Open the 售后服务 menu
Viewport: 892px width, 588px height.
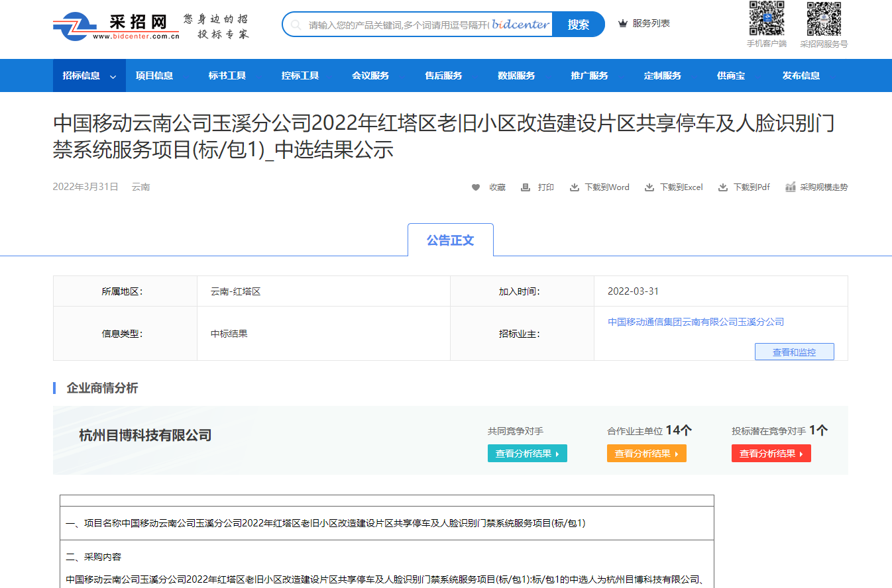[443, 75]
